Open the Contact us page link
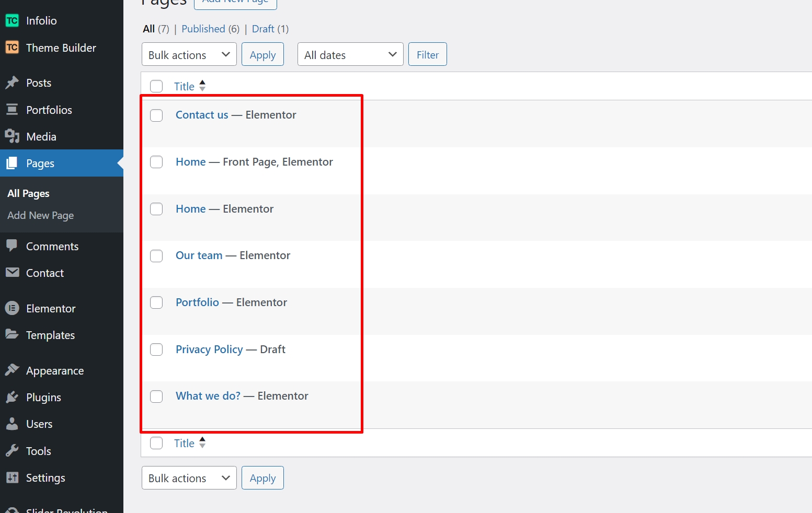 (x=202, y=115)
